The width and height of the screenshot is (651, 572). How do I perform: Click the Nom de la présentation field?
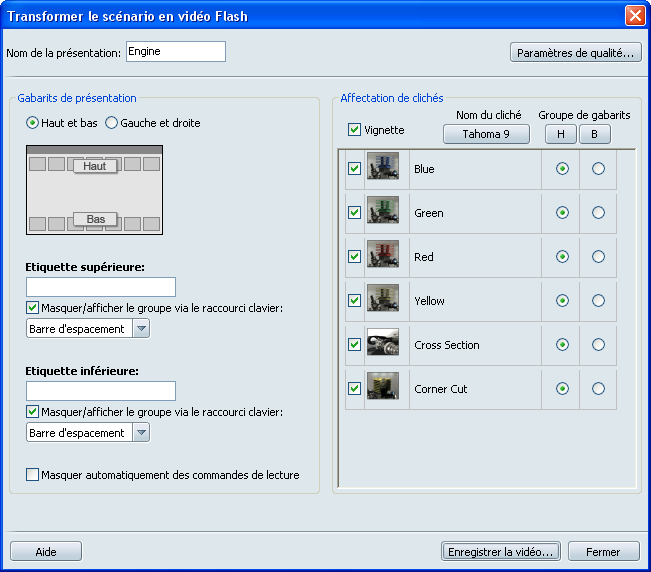[176, 51]
